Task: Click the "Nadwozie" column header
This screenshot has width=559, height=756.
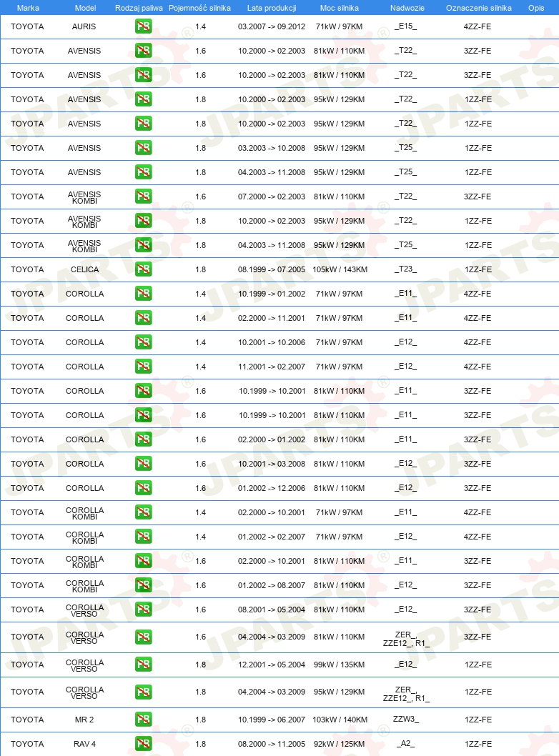Action: tap(407, 8)
